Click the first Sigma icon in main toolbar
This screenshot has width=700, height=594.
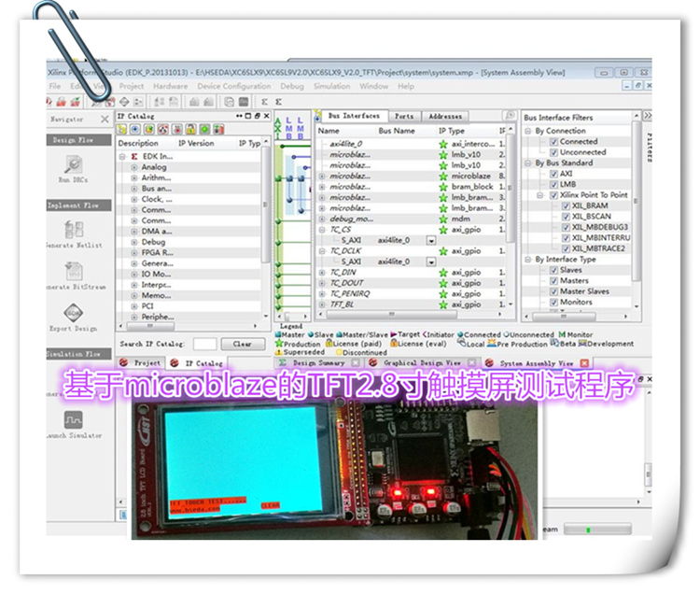[264, 102]
